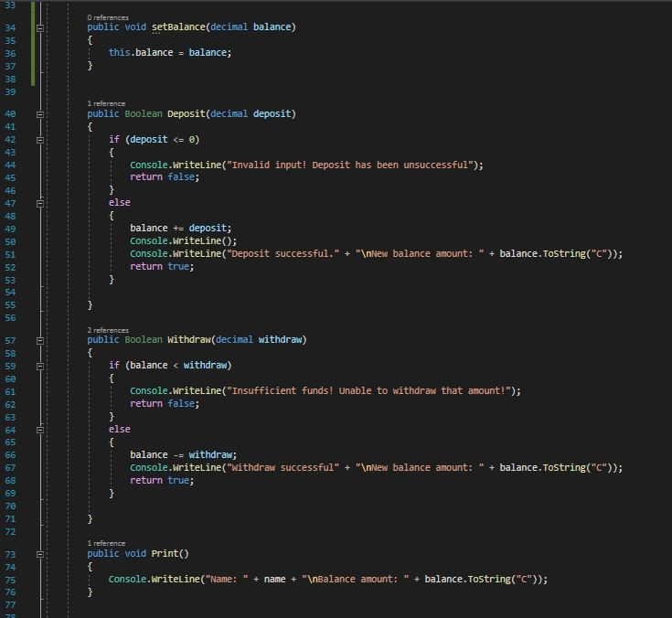This screenshot has width=672, height=618.
Task: Click empty 'Console.WriteLine();' on line 50
Action: 183,240
